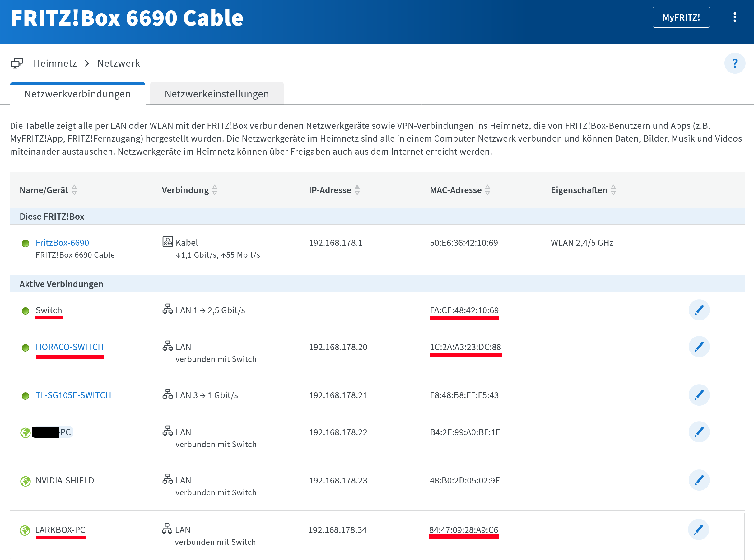Screen dimensions: 754x560
Task: Select MAC address B4:2E:99:A0:BF:1F
Action: click(465, 432)
